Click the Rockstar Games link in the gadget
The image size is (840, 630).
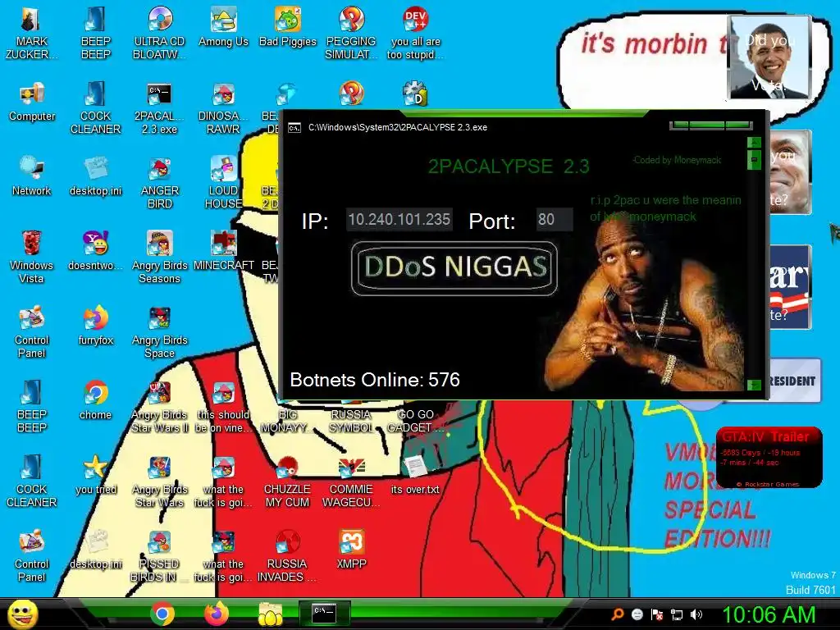pos(768,484)
